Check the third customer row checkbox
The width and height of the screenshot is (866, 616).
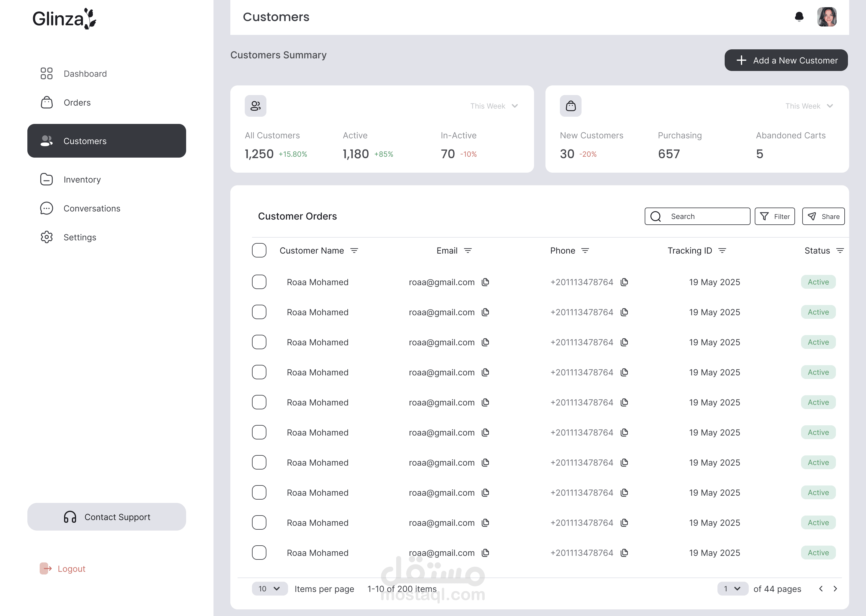[x=259, y=342]
